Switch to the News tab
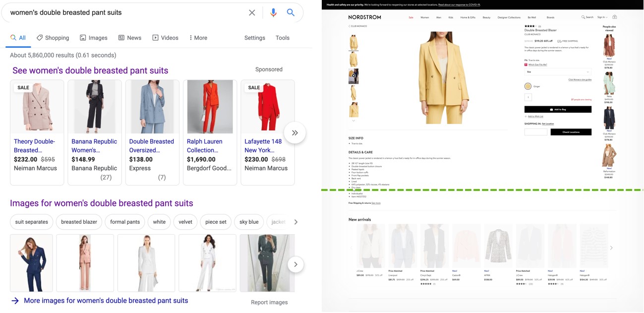This screenshot has width=644, height=313. pos(129,38)
